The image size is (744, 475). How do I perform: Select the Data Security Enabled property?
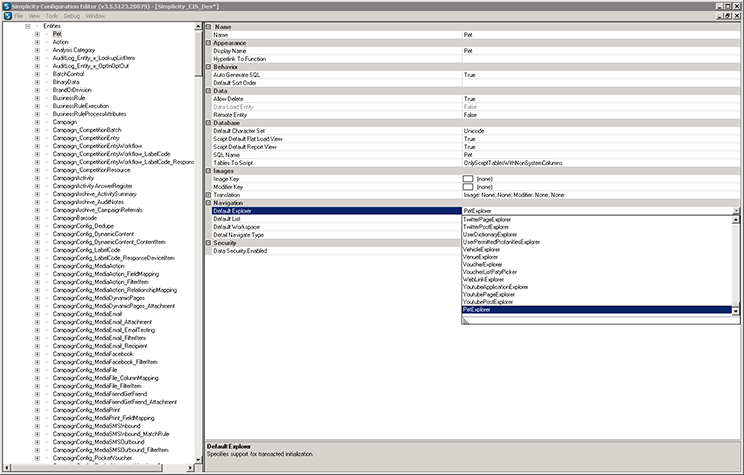click(x=336, y=251)
